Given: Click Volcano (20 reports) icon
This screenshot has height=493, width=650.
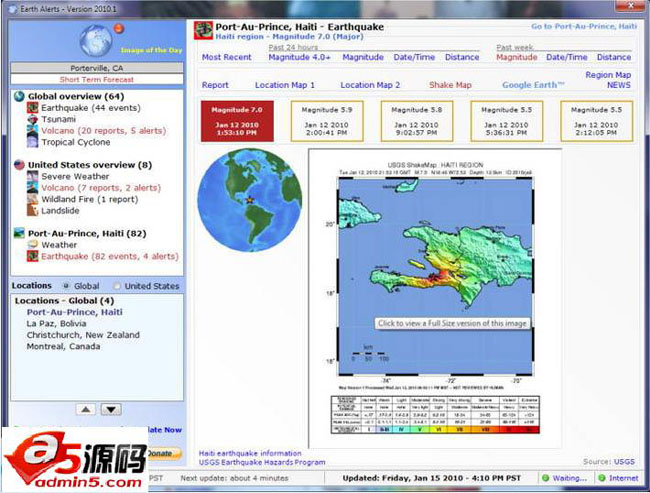Looking at the screenshot, I should point(32,131).
